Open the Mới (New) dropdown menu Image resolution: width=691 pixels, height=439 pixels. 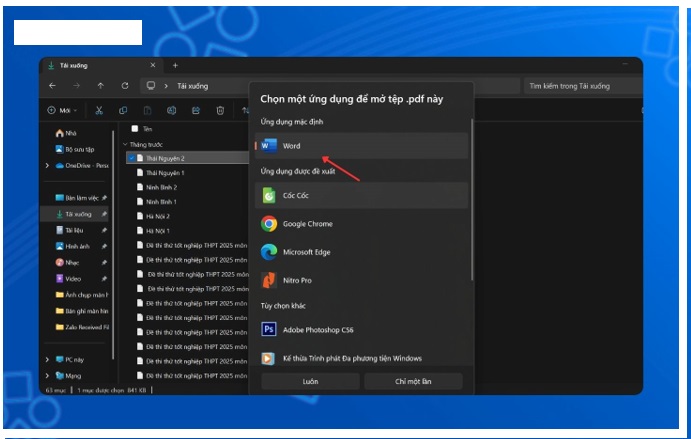click(x=64, y=110)
